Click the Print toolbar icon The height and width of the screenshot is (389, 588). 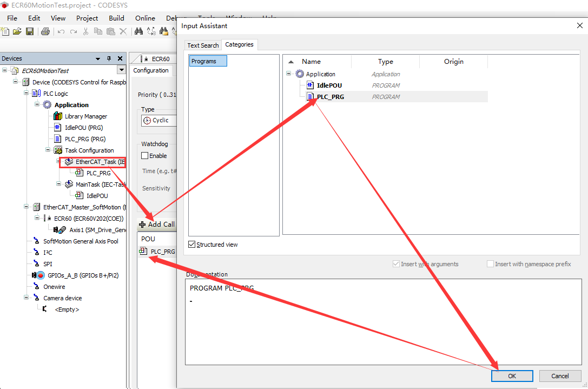pos(45,31)
